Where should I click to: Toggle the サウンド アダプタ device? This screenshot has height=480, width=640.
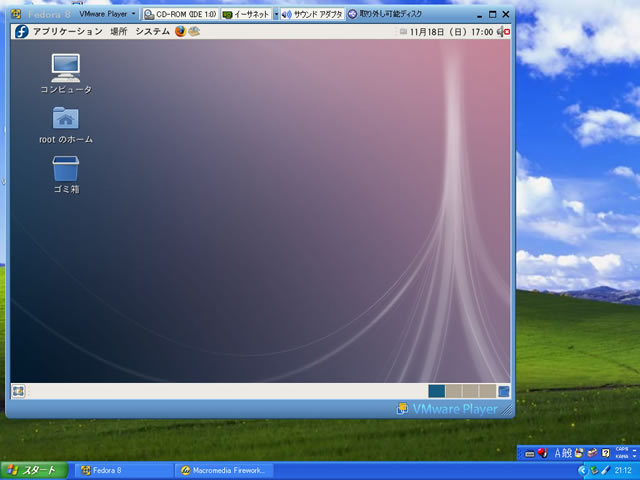click(312, 14)
